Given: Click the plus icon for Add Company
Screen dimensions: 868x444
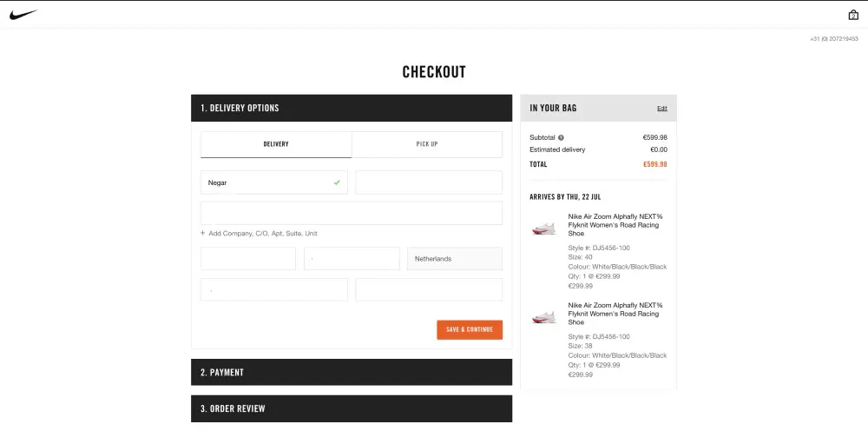Looking at the screenshot, I should click(203, 234).
